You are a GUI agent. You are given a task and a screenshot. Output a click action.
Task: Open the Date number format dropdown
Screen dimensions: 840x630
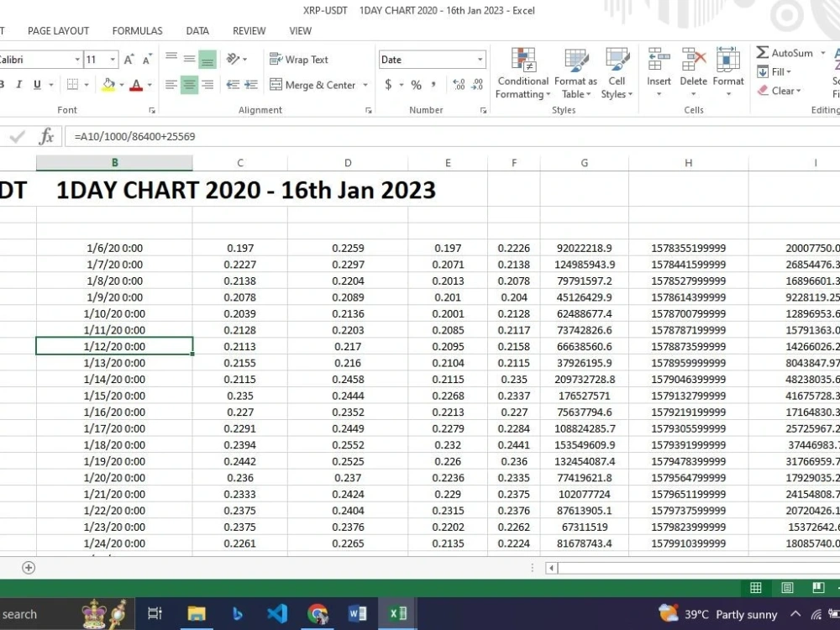click(480, 60)
